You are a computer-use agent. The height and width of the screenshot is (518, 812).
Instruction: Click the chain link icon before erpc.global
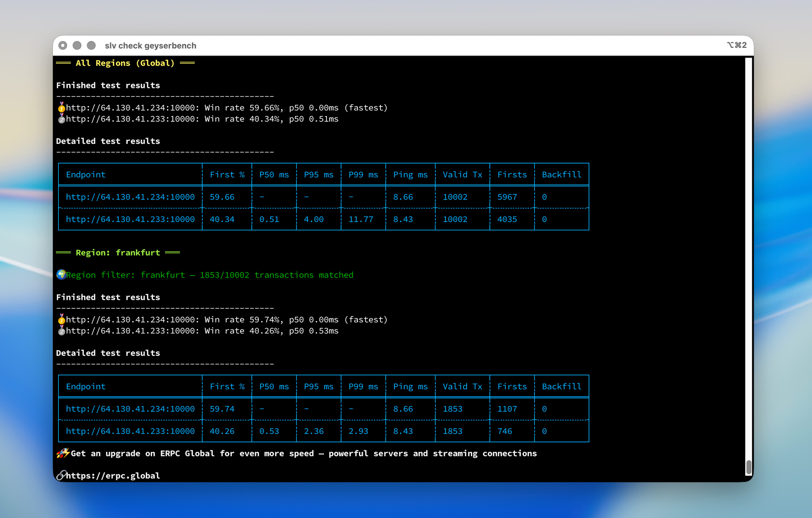[61, 475]
